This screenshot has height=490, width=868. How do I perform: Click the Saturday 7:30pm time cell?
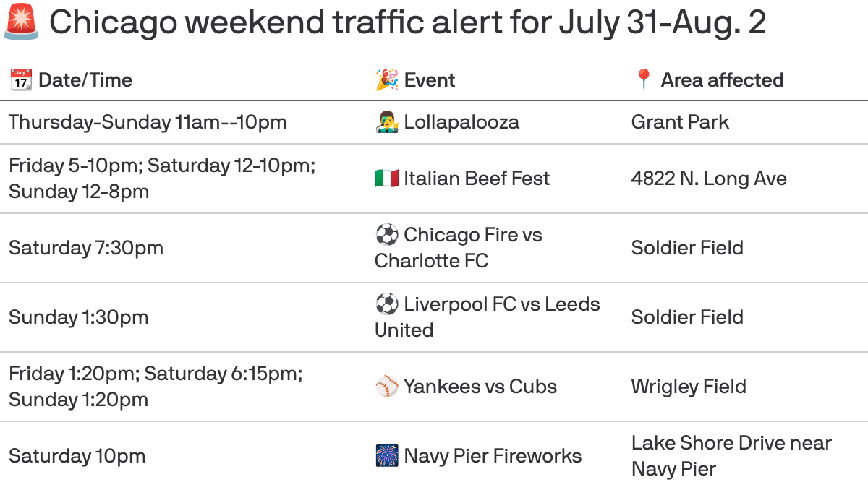86,247
